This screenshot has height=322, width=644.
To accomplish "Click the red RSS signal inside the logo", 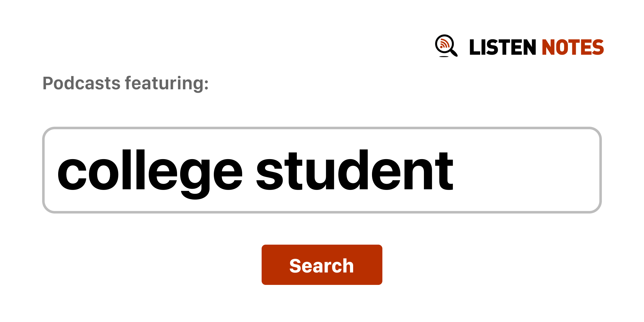I will (444, 44).
